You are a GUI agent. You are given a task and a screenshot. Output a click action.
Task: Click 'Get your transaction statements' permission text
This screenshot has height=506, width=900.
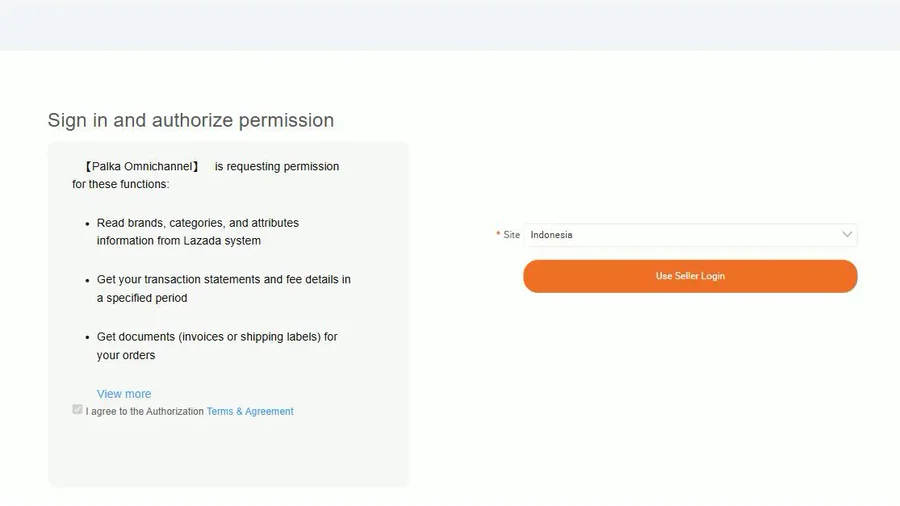pos(223,289)
